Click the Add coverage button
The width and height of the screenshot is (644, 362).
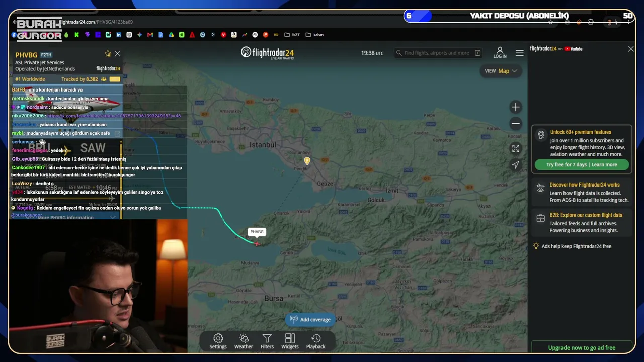[x=310, y=320]
